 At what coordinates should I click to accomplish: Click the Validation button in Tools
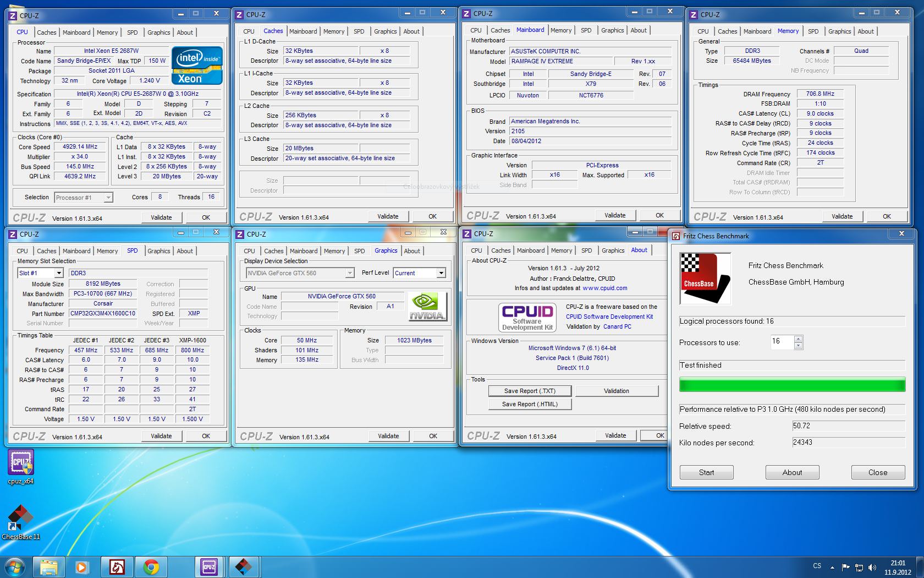click(617, 391)
